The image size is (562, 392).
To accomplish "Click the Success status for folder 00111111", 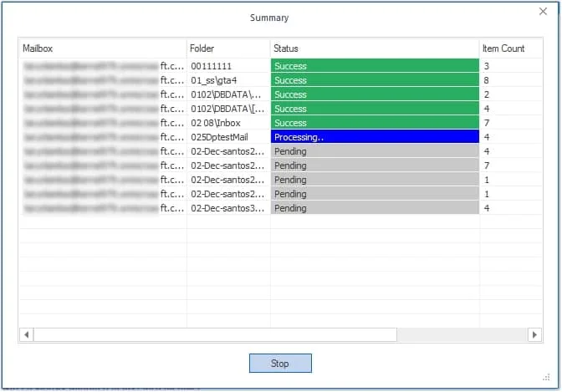I will [x=375, y=66].
